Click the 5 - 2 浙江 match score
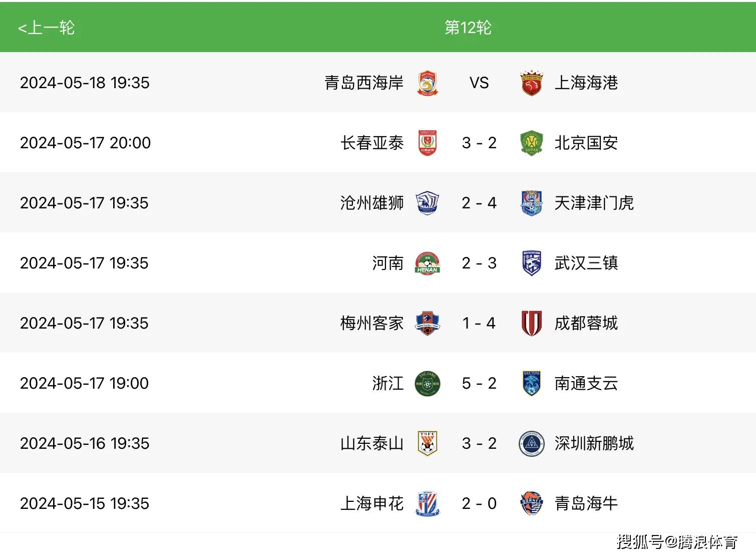 pyautogui.click(x=479, y=384)
